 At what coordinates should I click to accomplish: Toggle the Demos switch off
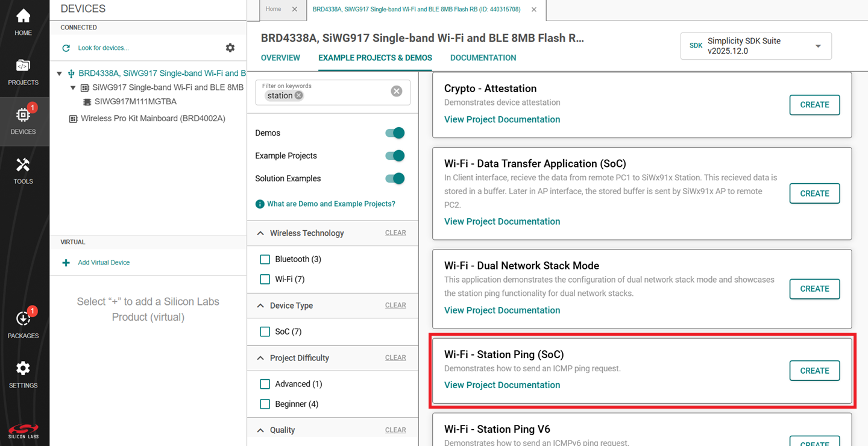tap(395, 133)
